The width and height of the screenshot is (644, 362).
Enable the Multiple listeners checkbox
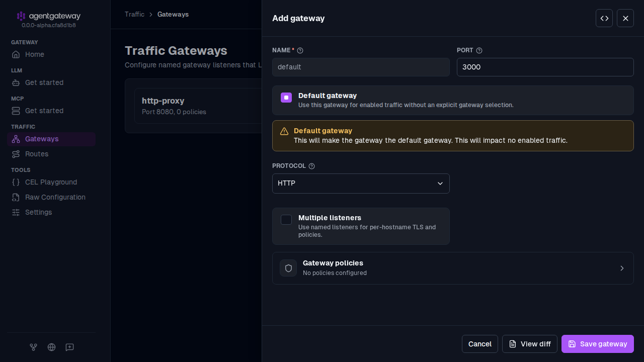click(x=286, y=220)
